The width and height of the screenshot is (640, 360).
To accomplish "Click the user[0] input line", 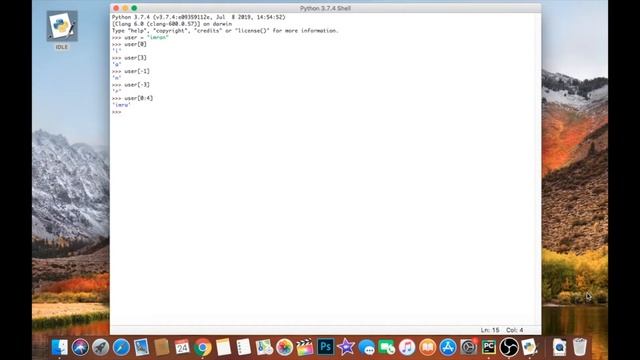I will pos(129,44).
